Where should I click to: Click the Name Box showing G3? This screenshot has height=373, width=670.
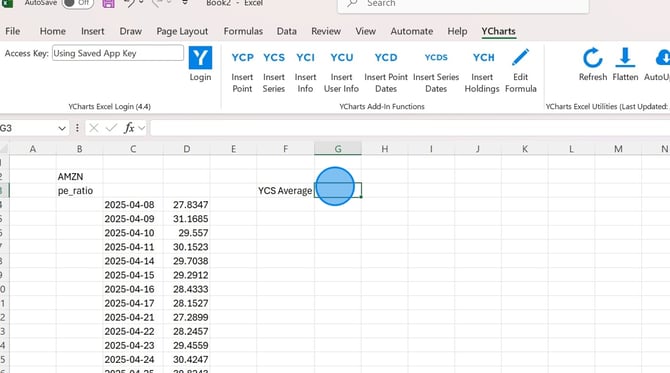28,128
